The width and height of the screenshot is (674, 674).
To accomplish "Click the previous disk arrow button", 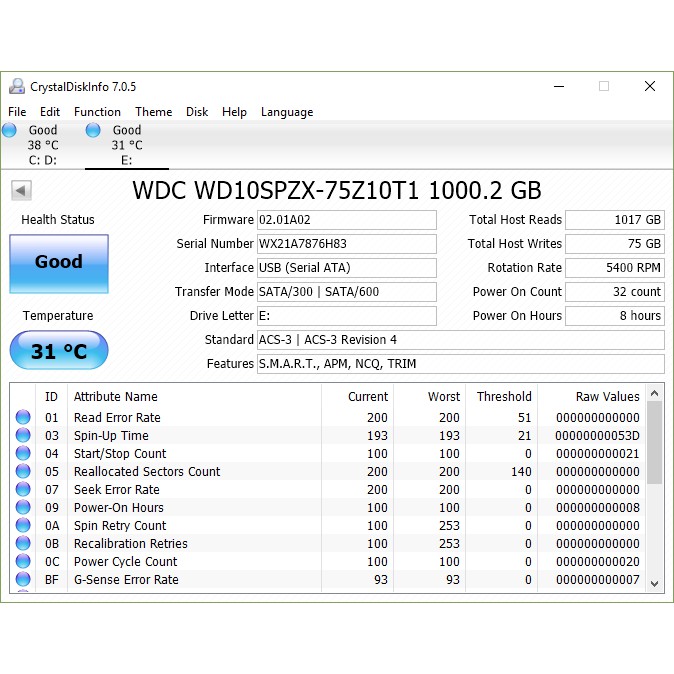I will point(21,190).
